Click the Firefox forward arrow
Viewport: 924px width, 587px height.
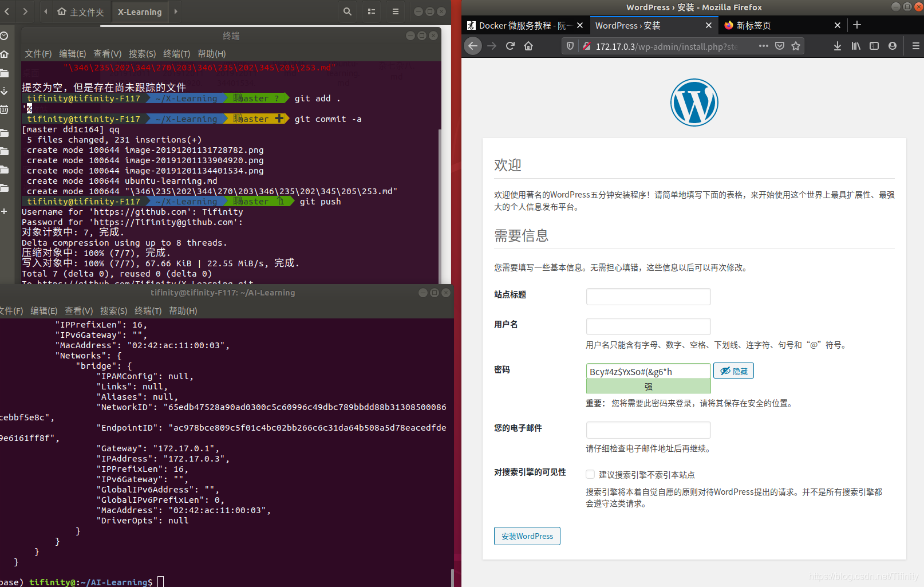492,46
